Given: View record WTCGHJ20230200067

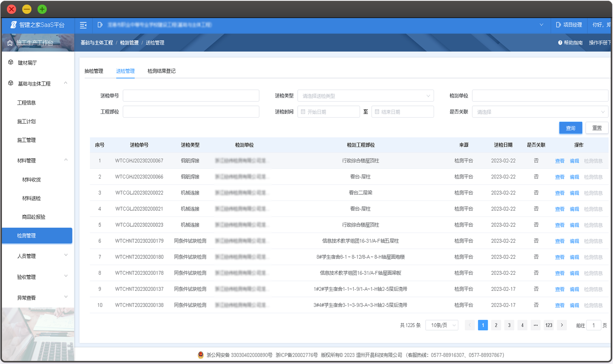Looking at the screenshot, I should pos(560,161).
